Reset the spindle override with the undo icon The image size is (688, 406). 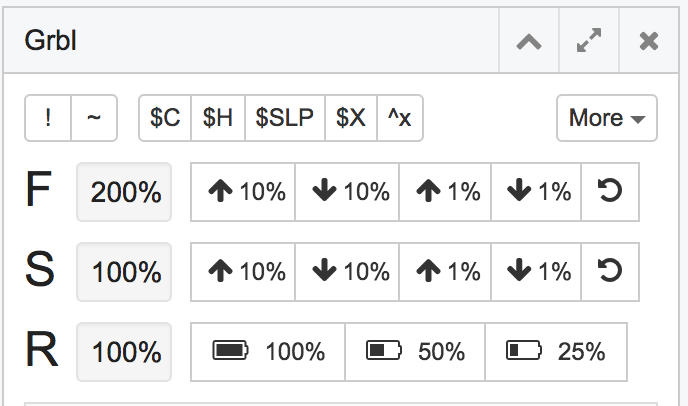609,271
